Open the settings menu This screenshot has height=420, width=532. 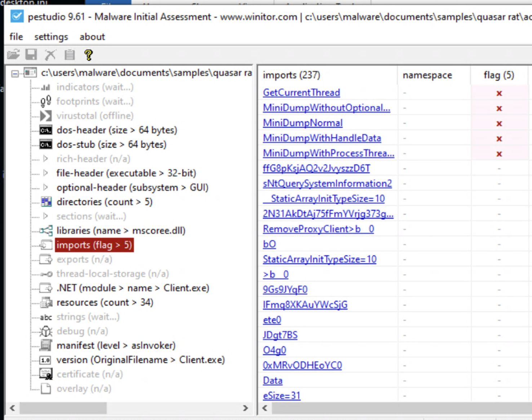51,37
